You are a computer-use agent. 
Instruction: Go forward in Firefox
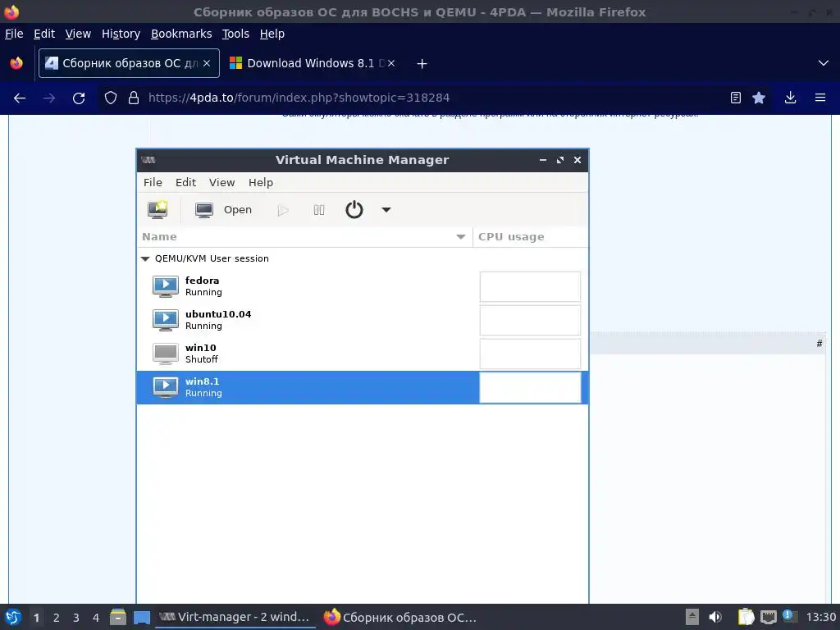point(49,98)
